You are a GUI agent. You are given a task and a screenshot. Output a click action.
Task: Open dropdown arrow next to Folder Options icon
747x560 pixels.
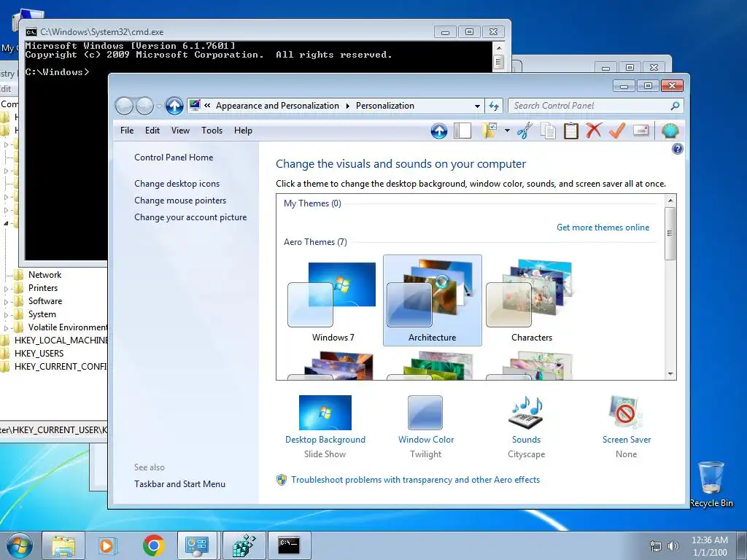pos(507,131)
